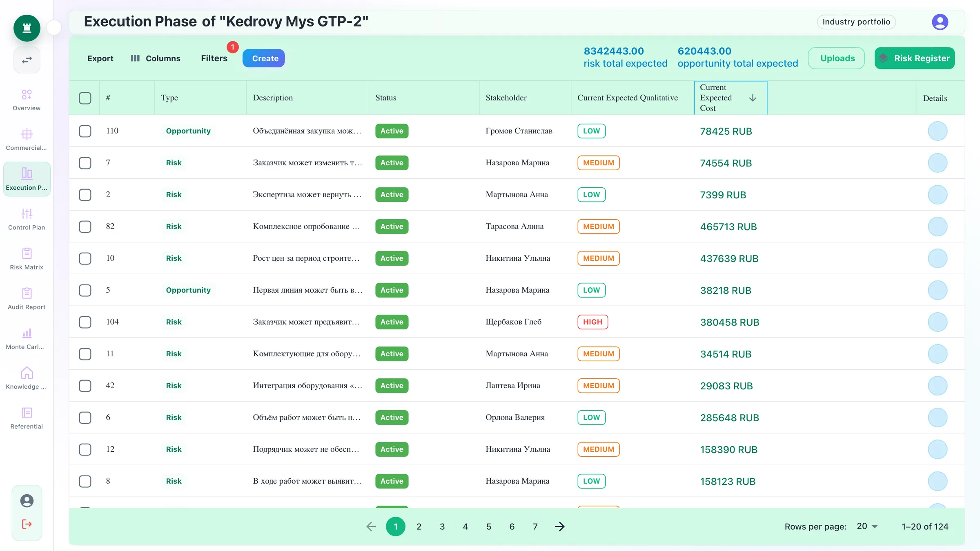Viewport: 980px width, 551px height.
Task: Click the green chess rook app logo
Action: tap(27, 28)
